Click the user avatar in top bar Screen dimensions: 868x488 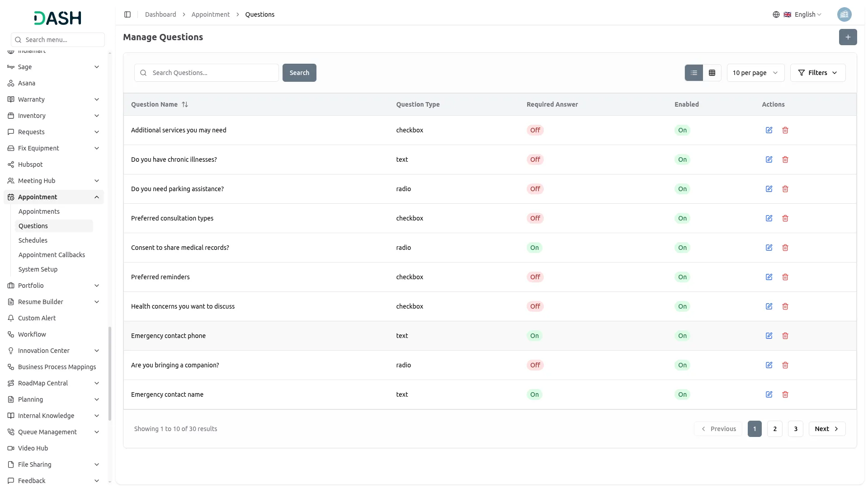pos(844,14)
